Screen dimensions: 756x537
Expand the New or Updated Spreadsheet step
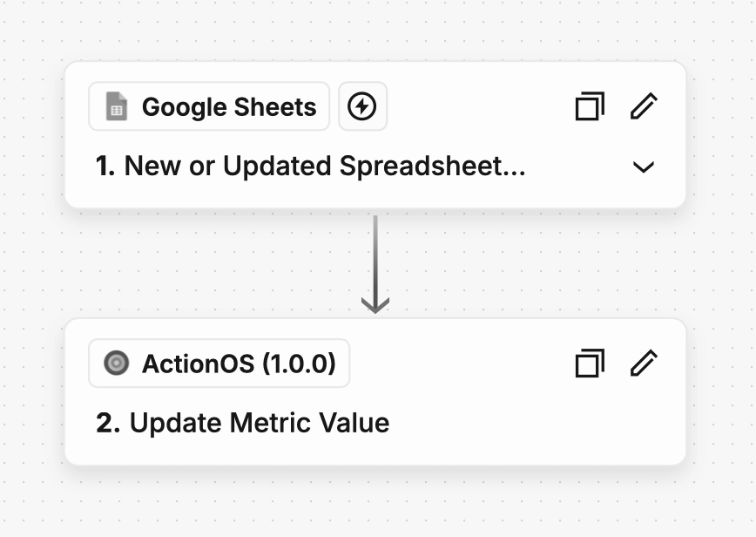643,167
